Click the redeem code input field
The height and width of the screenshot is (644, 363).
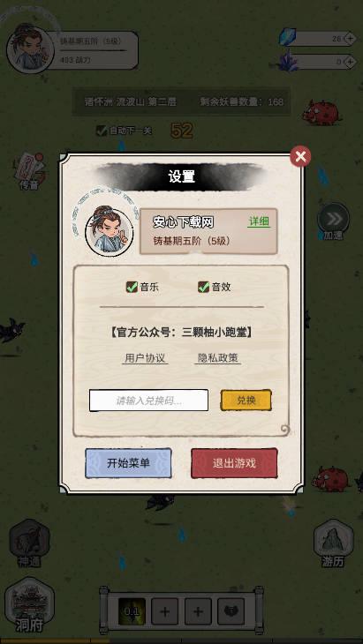148,401
